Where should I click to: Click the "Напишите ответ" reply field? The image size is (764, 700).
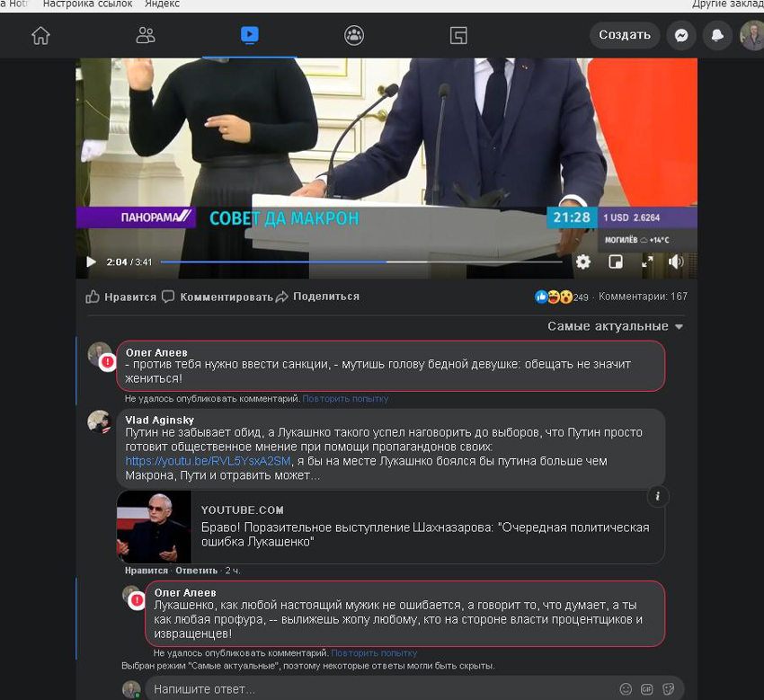[414, 689]
